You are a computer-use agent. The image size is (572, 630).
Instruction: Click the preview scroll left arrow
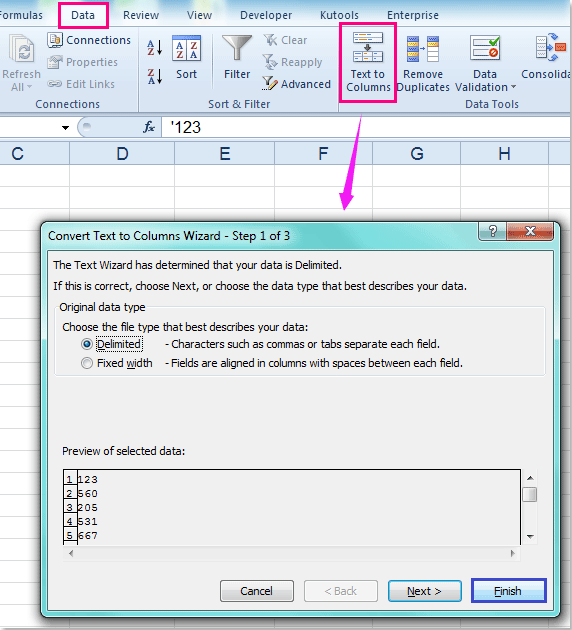coord(71,553)
